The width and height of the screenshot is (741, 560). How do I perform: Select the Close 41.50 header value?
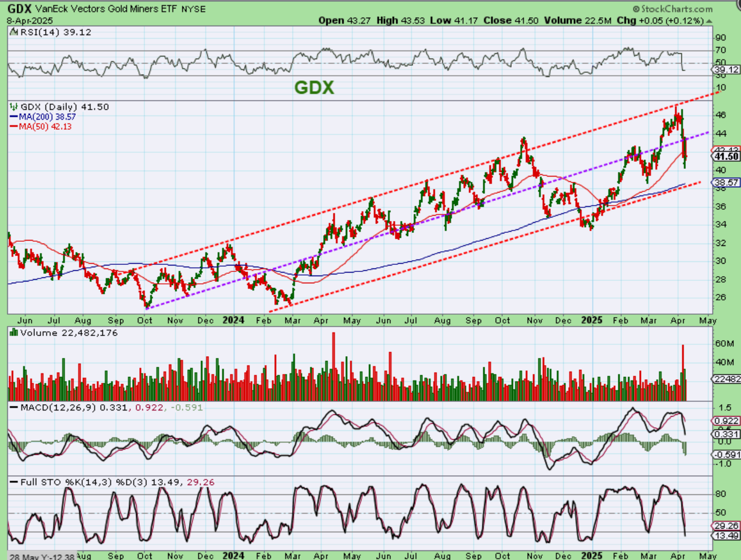[x=511, y=20]
